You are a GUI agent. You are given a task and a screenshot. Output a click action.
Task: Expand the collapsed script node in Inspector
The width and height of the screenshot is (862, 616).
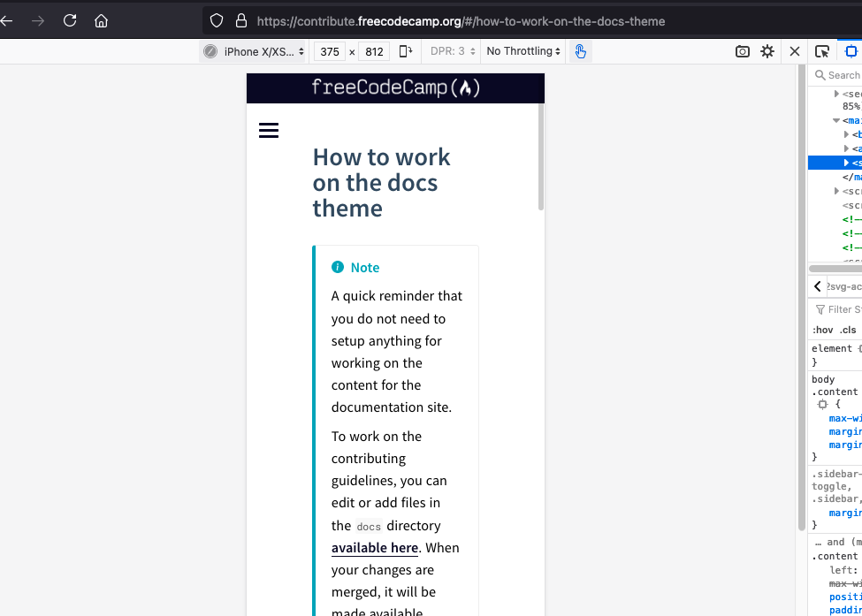837,191
